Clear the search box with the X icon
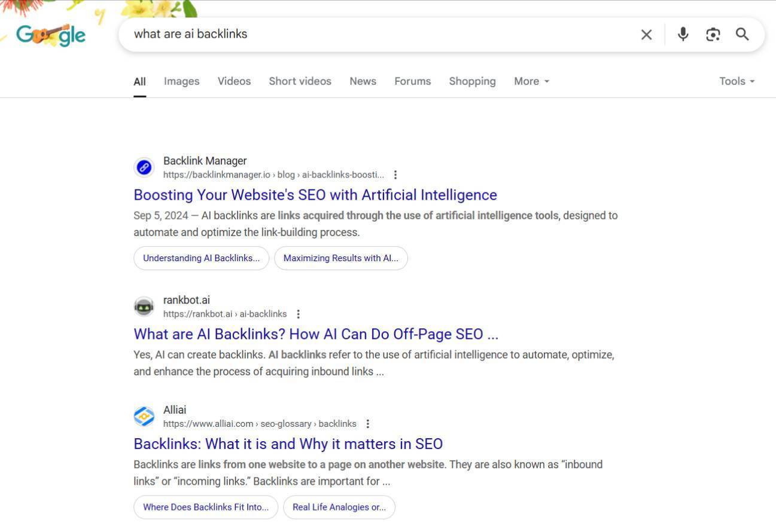 click(646, 35)
